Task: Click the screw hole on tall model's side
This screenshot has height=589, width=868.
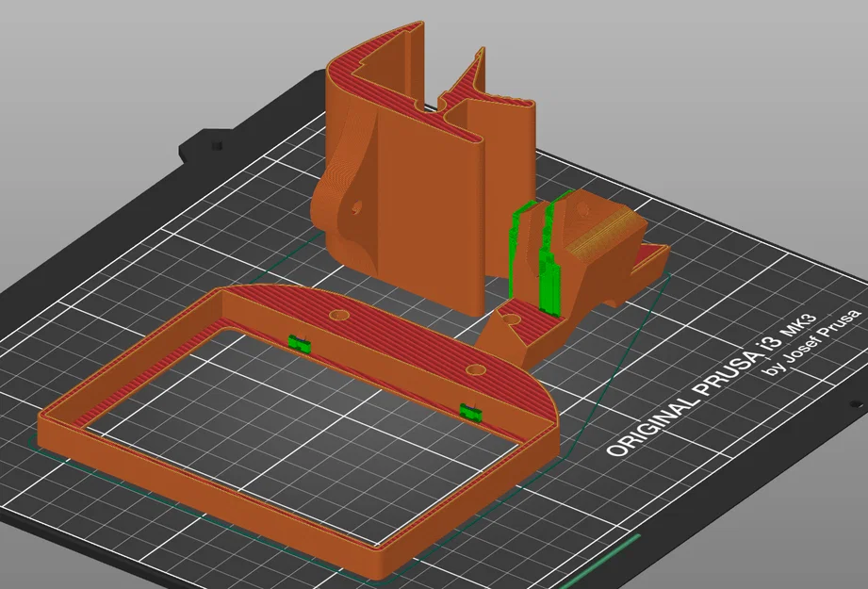Action: point(356,207)
